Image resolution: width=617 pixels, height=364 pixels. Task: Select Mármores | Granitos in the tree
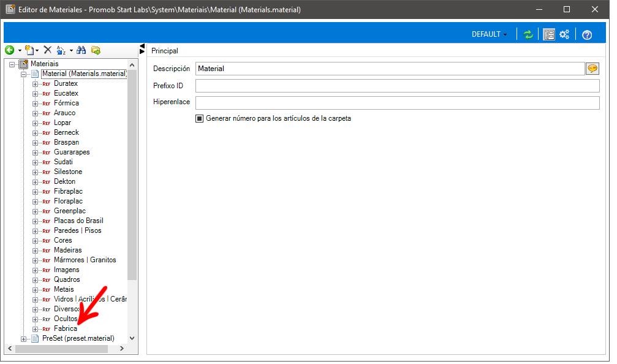tap(85, 260)
